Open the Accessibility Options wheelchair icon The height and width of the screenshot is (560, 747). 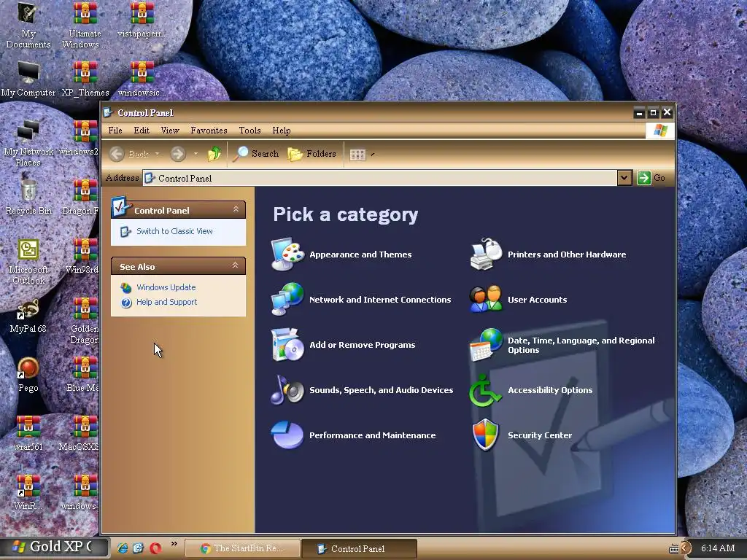click(x=485, y=389)
